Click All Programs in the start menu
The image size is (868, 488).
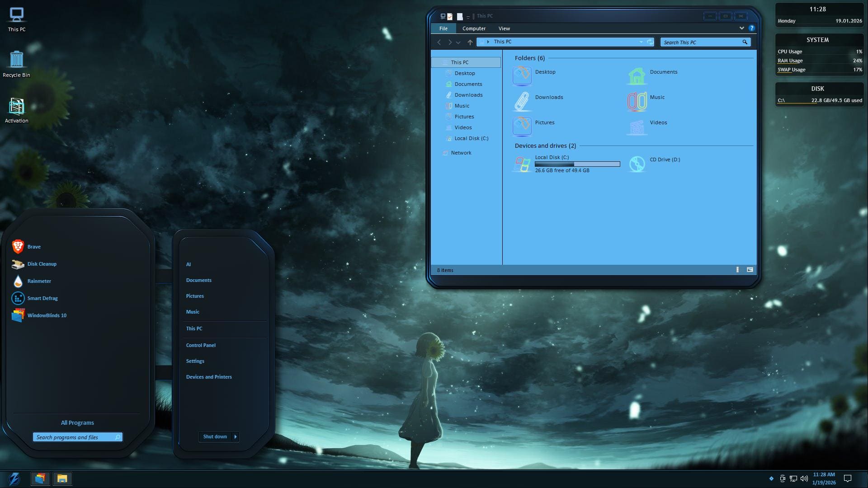coord(77,423)
